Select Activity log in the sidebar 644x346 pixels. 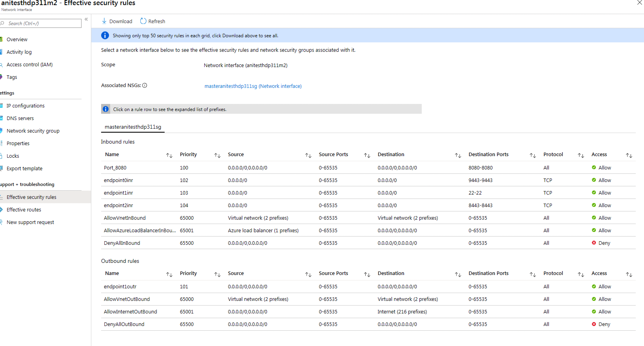point(19,52)
